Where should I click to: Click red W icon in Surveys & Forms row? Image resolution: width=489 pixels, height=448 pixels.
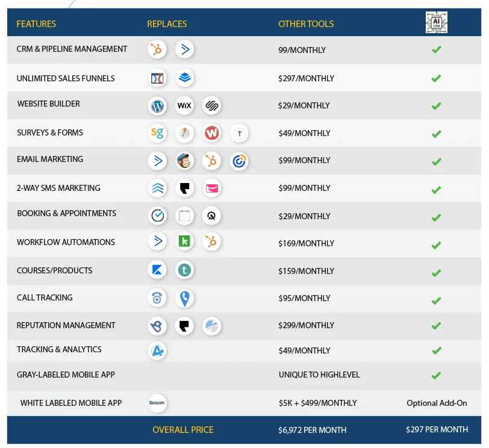(x=212, y=133)
